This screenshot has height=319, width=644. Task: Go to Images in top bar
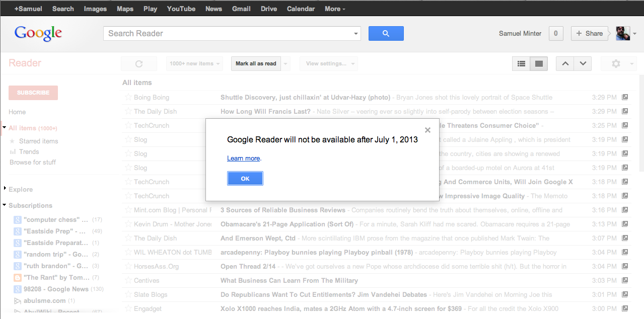click(x=95, y=9)
